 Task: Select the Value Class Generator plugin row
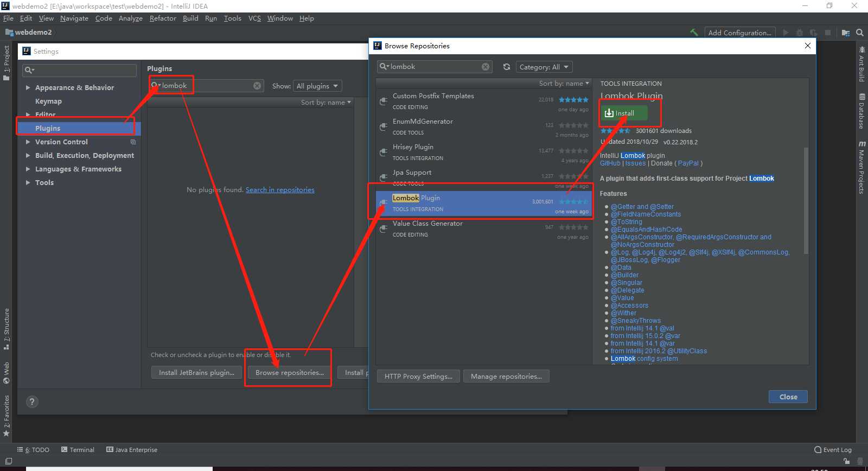pyautogui.click(x=484, y=229)
